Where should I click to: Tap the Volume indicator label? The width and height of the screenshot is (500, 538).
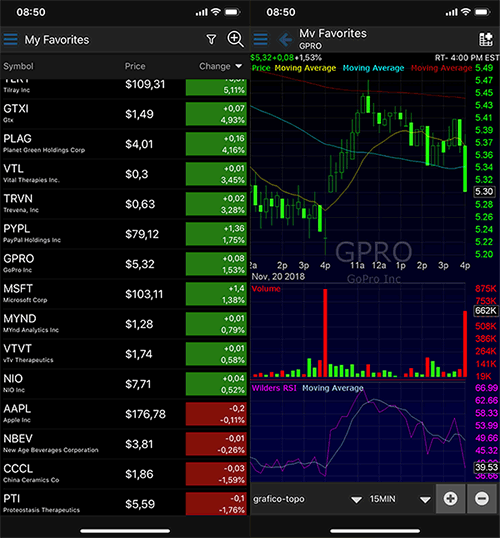tap(266, 289)
